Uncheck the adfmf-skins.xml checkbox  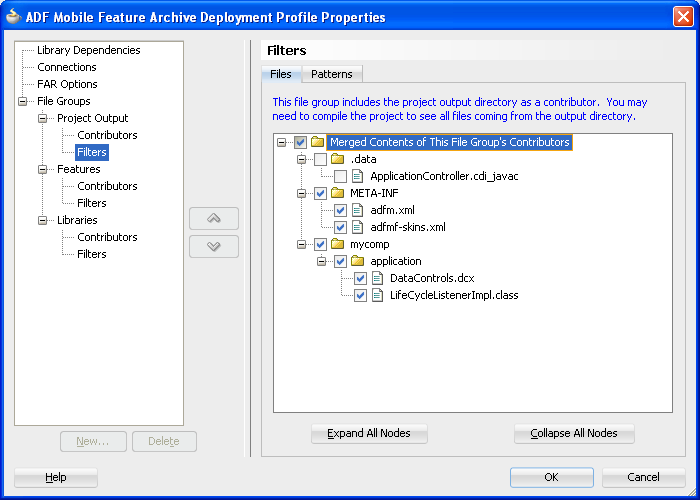(x=340, y=228)
